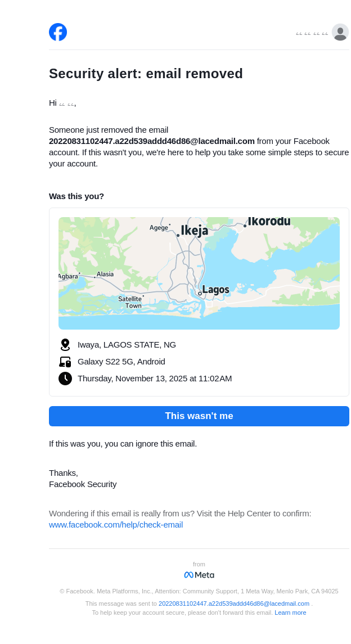Viewport: 351px width, 644px height.
Task: Click the Thursday, November 13, 2025 timestamp
Action: 155,379
